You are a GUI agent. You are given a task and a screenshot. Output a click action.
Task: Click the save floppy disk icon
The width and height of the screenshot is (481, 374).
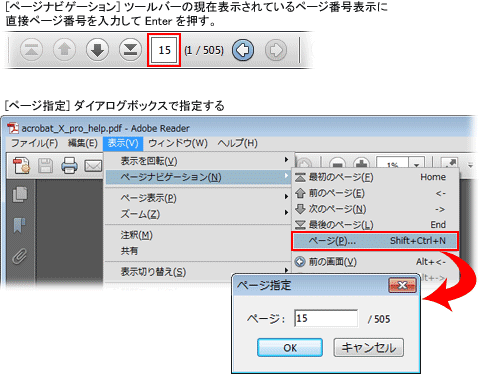pyautogui.click(x=45, y=166)
